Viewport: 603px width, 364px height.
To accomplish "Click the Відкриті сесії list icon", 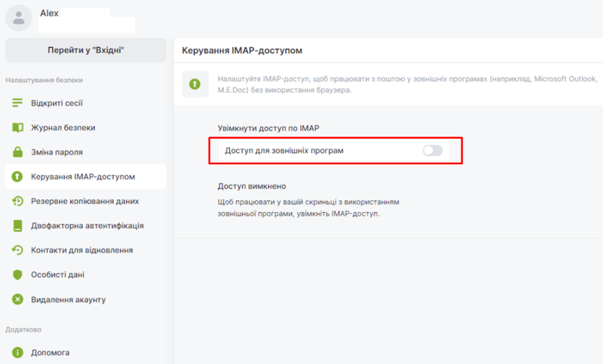I will pos(18,103).
